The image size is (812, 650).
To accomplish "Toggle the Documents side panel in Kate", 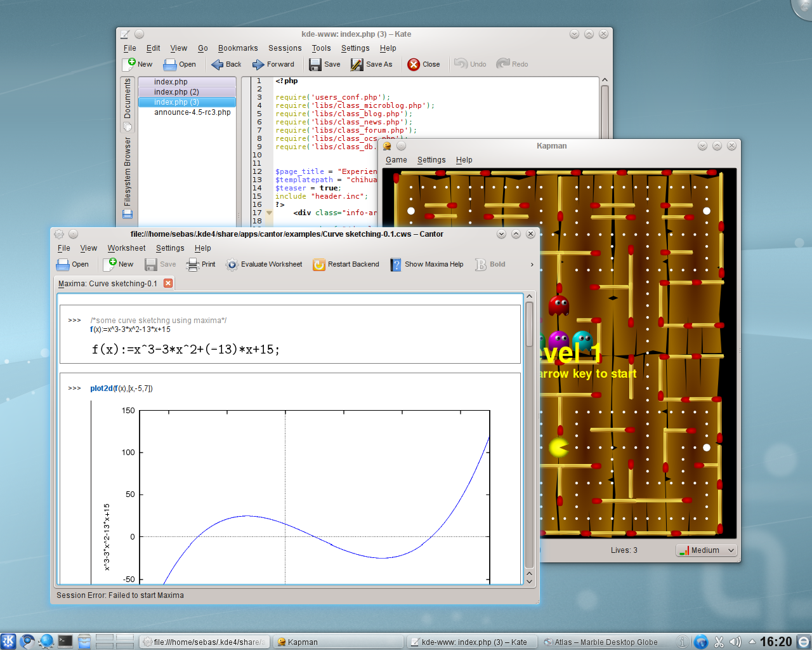I will point(128,103).
